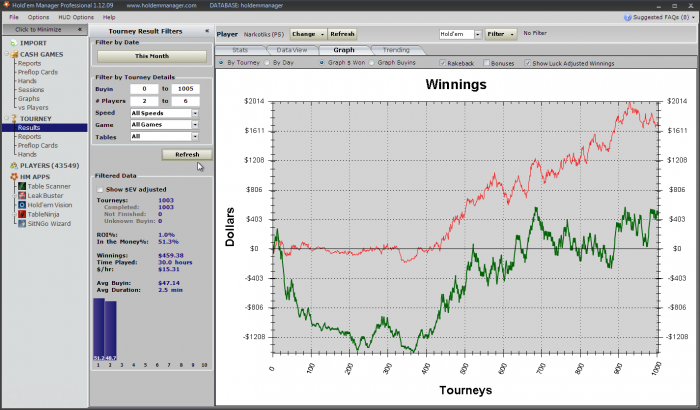
Task: Open Cash Games Graphs
Action: pos(29,99)
